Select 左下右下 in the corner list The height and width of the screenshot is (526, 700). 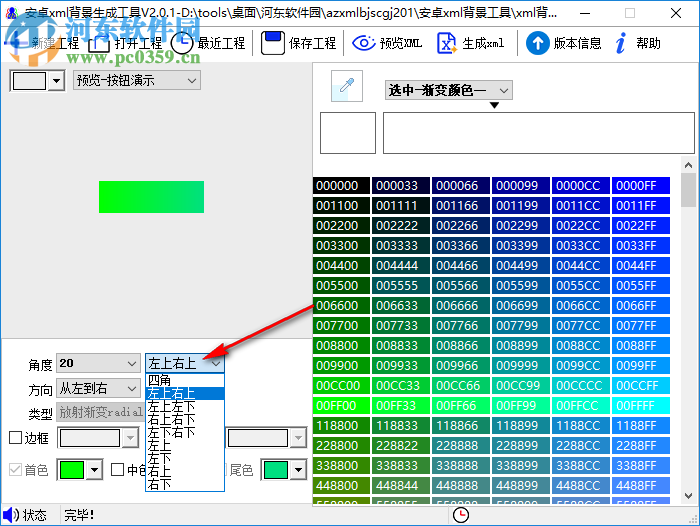point(185,432)
